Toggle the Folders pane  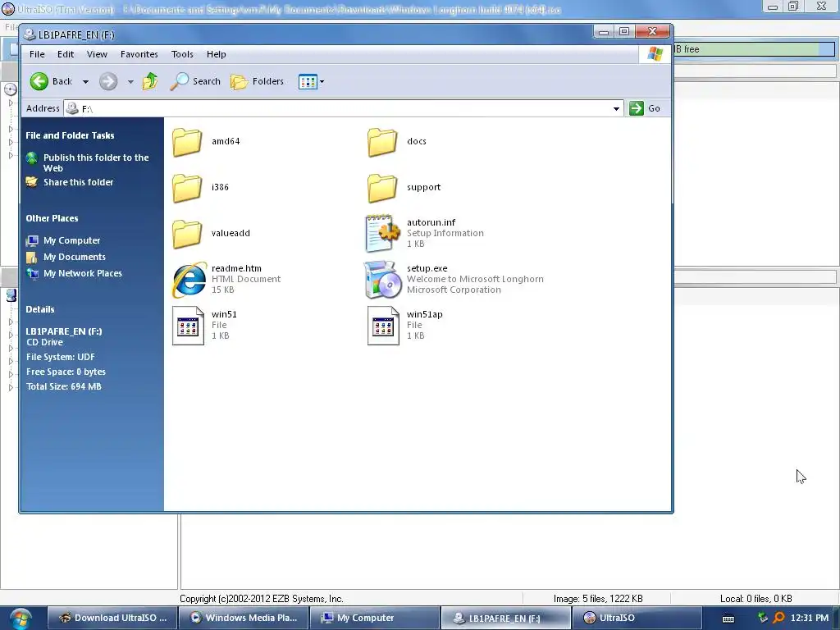[257, 81]
